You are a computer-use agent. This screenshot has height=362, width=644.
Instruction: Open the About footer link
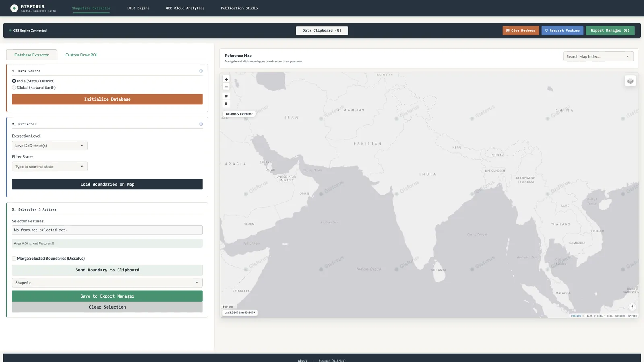pos(303,360)
